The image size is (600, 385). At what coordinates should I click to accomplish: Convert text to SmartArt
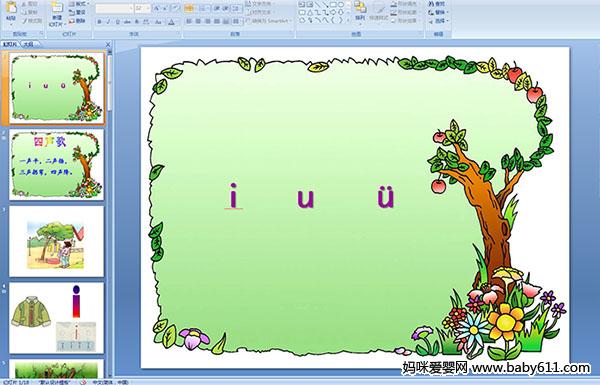[269, 21]
